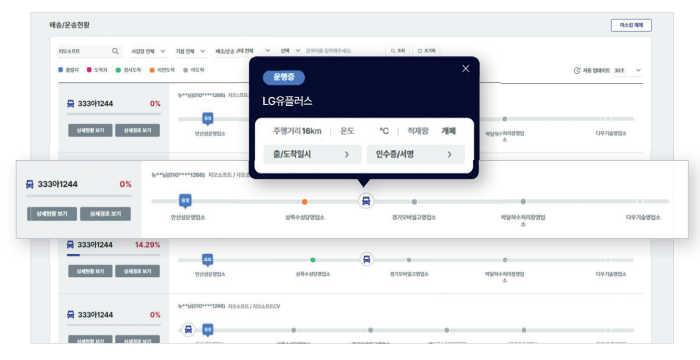Click the bus icon beside 333아1244 in the 14.29% row
This screenshot has height=360, width=700.
tap(71, 245)
